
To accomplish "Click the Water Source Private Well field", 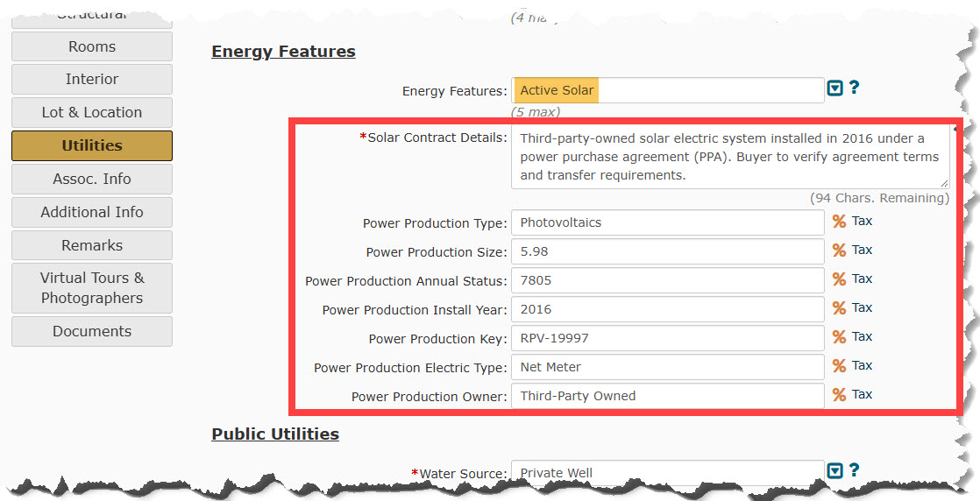I will point(667,473).
